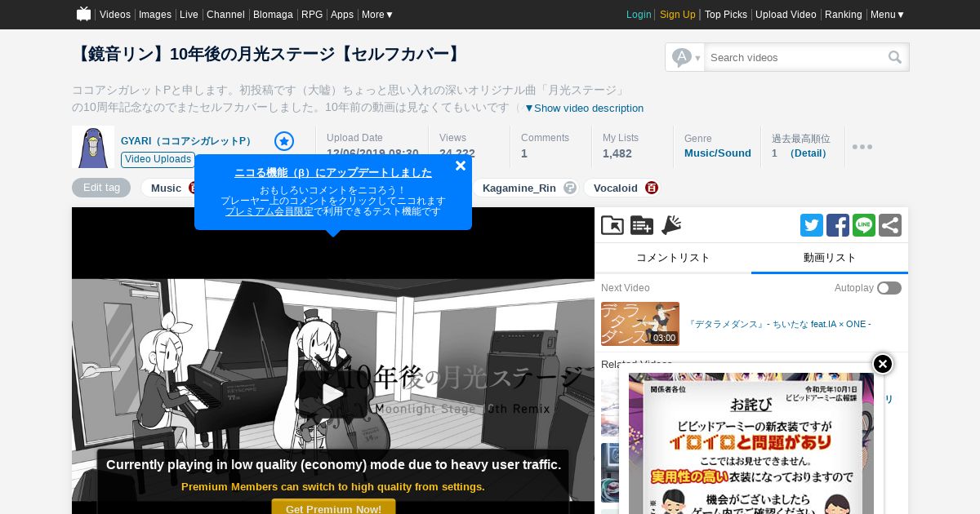Toggle the Autoplay switch
This screenshot has height=514, width=980.
click(889, 288)
